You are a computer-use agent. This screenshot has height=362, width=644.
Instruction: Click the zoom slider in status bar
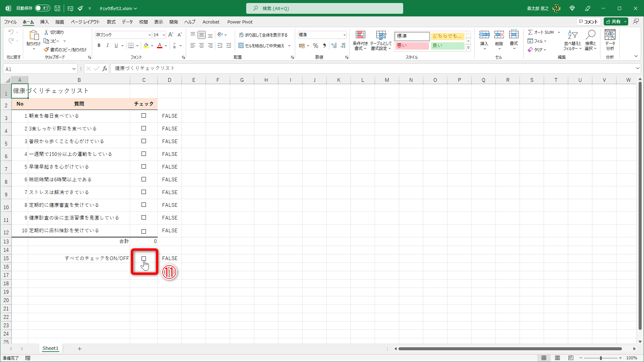(600, 358)
